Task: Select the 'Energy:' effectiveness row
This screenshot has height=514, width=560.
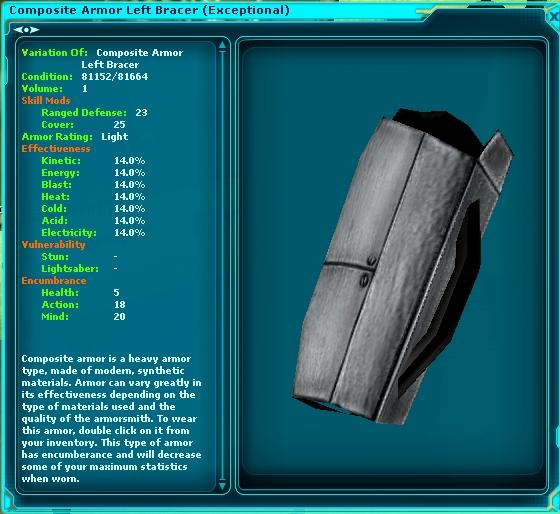Action: pyautogui.click(x=93, y=173)
